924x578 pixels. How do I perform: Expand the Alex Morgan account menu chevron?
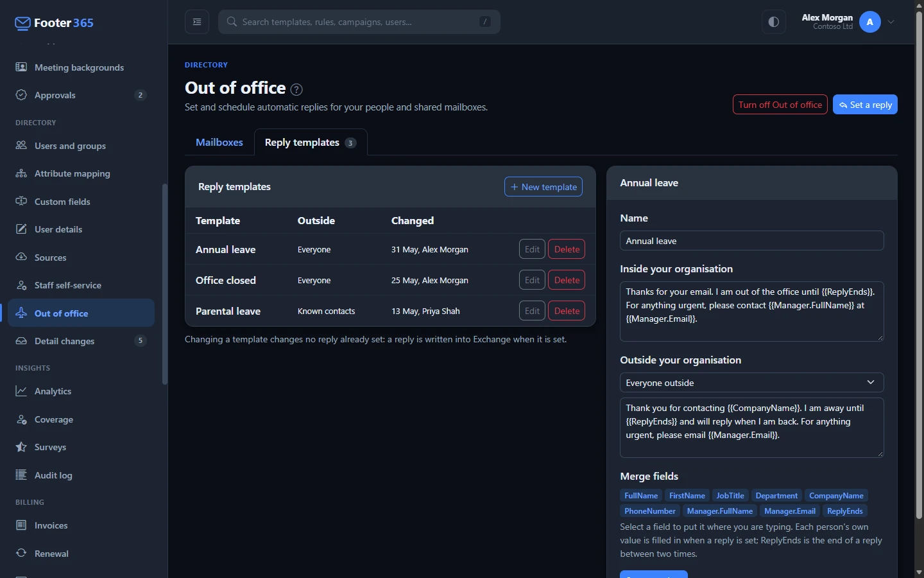[x=891, y=22]
